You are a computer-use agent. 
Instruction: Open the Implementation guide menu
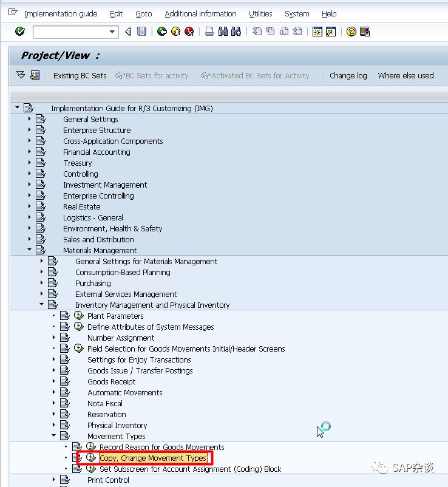pyautogui.click(x=61, y=14)
